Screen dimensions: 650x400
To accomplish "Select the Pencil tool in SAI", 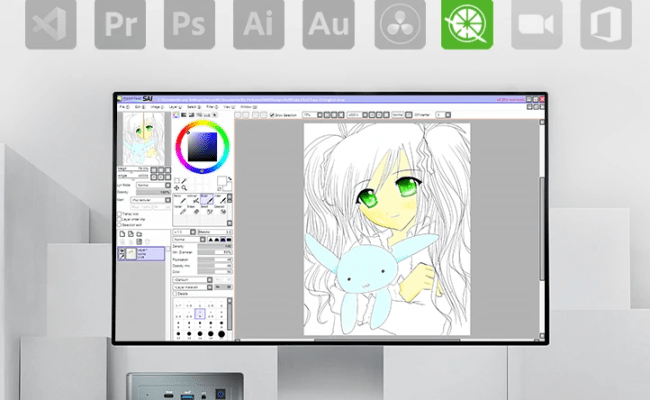I will pyautogui.click(x=182, y=199).
